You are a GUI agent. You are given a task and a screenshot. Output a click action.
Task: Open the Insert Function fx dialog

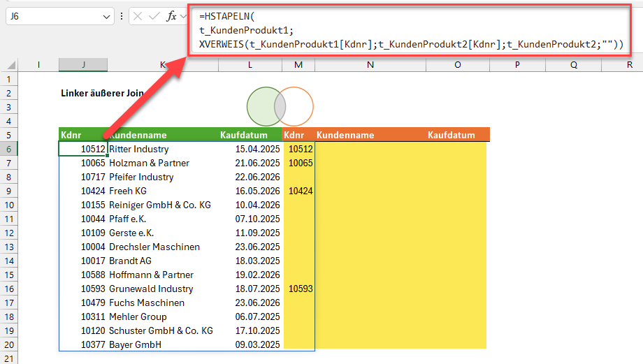coord(171,16)
